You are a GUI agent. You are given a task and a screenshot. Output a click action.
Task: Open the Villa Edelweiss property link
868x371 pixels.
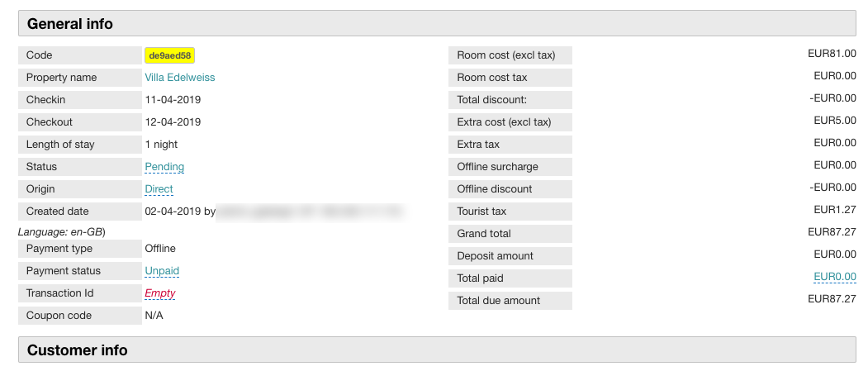(x=180, y=78)
